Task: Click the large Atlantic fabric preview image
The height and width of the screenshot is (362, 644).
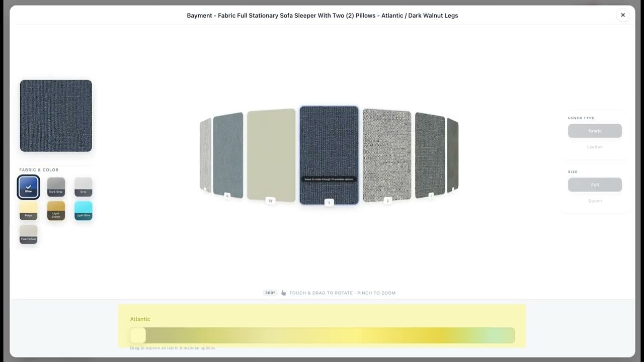Action: click(x=56, y=116)
